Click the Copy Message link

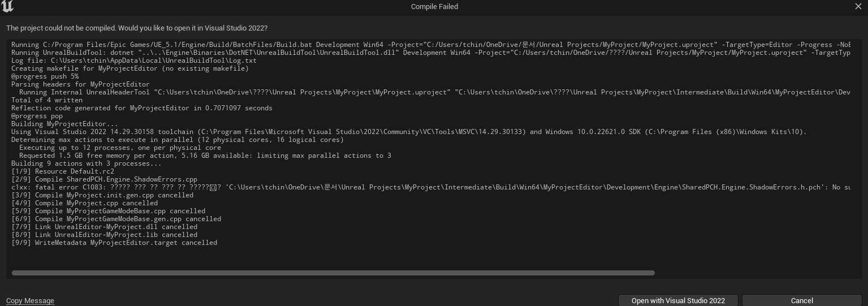[x=30, y=301]
